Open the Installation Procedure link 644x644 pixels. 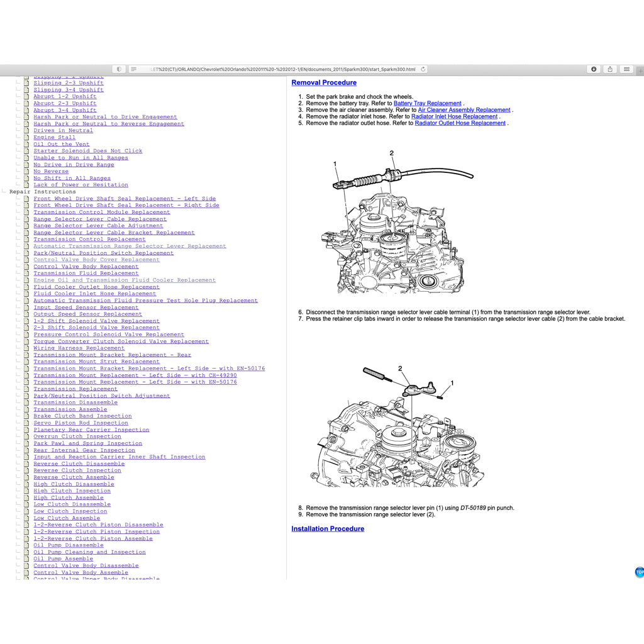coord(328,528)
